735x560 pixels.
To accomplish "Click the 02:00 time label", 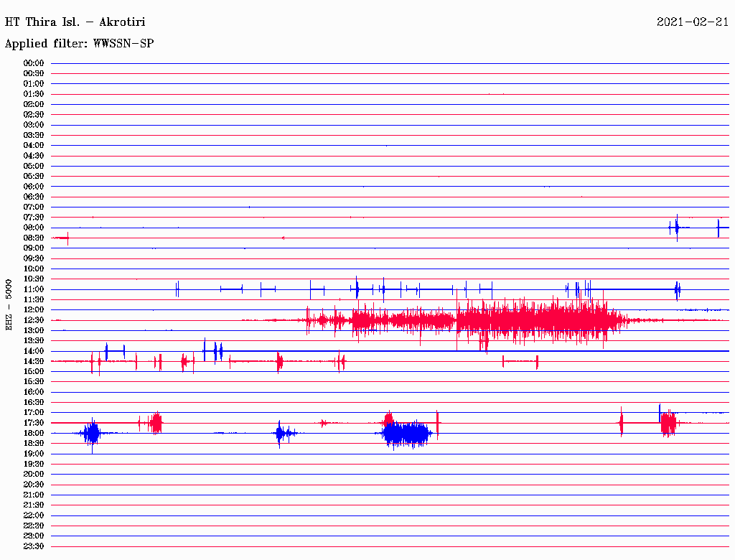I will pos(34,104).
